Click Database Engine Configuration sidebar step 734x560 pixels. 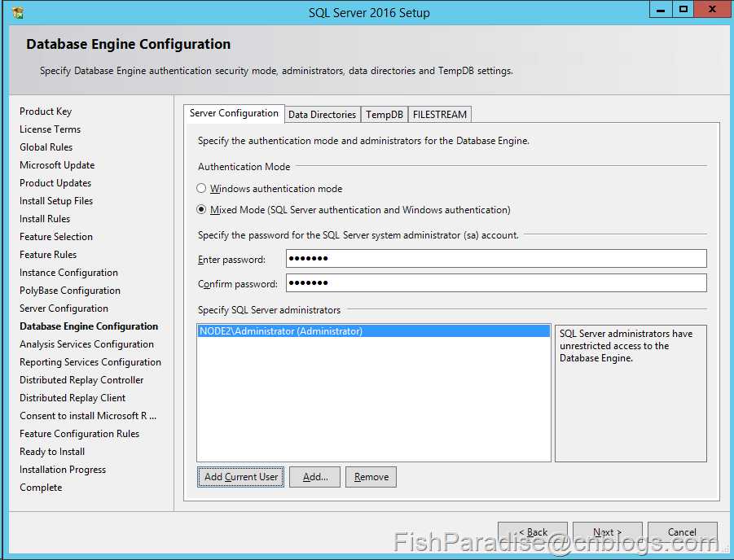coord(89,326)
